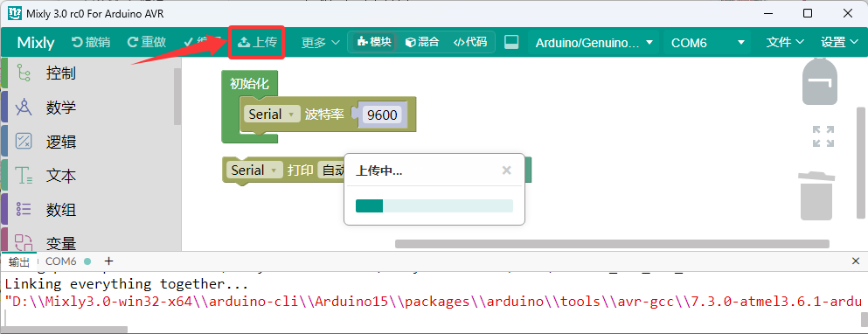Toggle the bottom output panel icon
The image size is (868, 334).
tap(511, 42)
